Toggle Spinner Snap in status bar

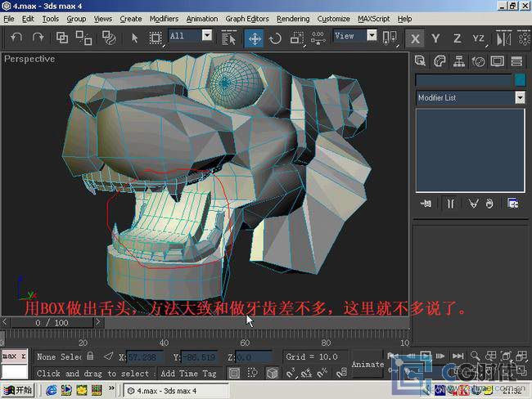click(341, 373)
